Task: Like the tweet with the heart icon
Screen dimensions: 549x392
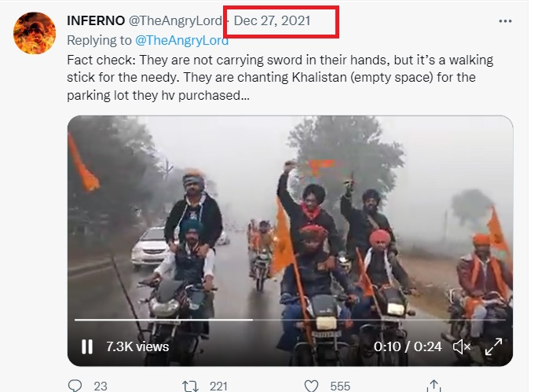Action: coord(312,385)
